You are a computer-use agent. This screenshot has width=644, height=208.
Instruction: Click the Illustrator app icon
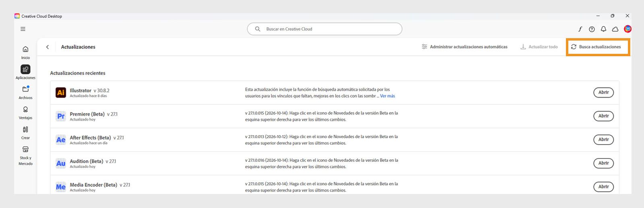61,92
